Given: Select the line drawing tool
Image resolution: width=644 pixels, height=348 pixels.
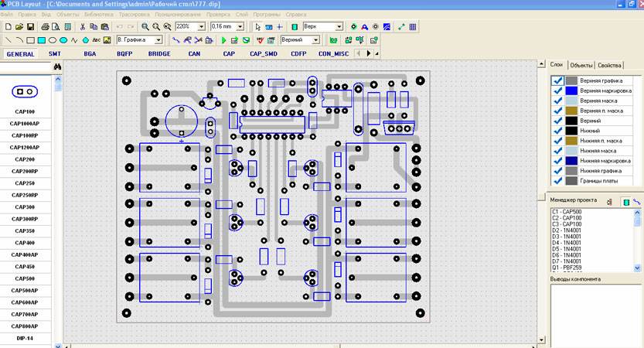Looking at the screenshot, I should click(x=9, y=40).
